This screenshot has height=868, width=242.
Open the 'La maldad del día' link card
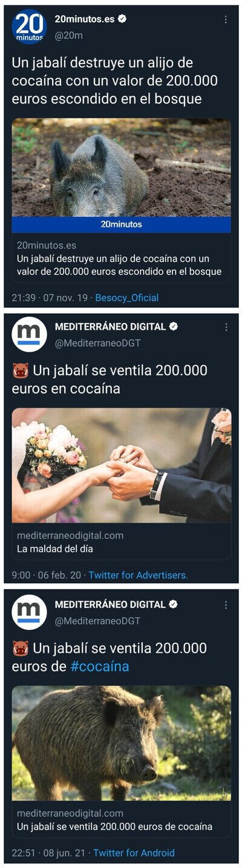[121, 541]
